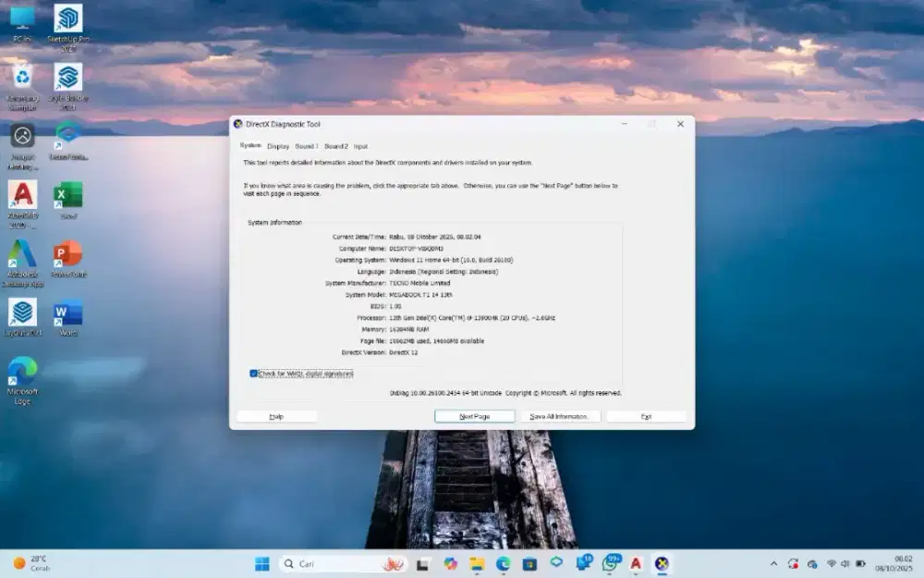This screenshot has height=578, width=924.
Task: Uncheck the Check for WHQL digital signatures box
Action: point(254,374)
